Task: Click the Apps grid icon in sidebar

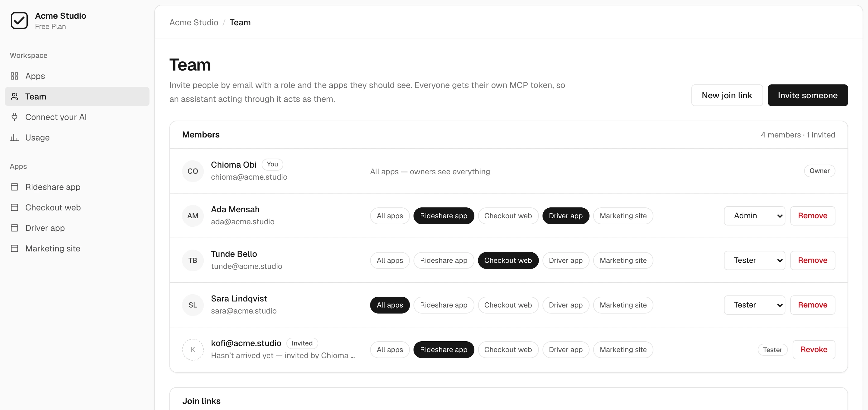Action: [x=14, y=76]
